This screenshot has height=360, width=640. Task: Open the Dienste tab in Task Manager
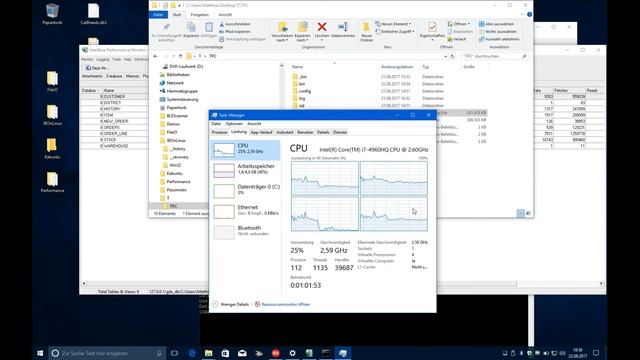pos(340,132)
